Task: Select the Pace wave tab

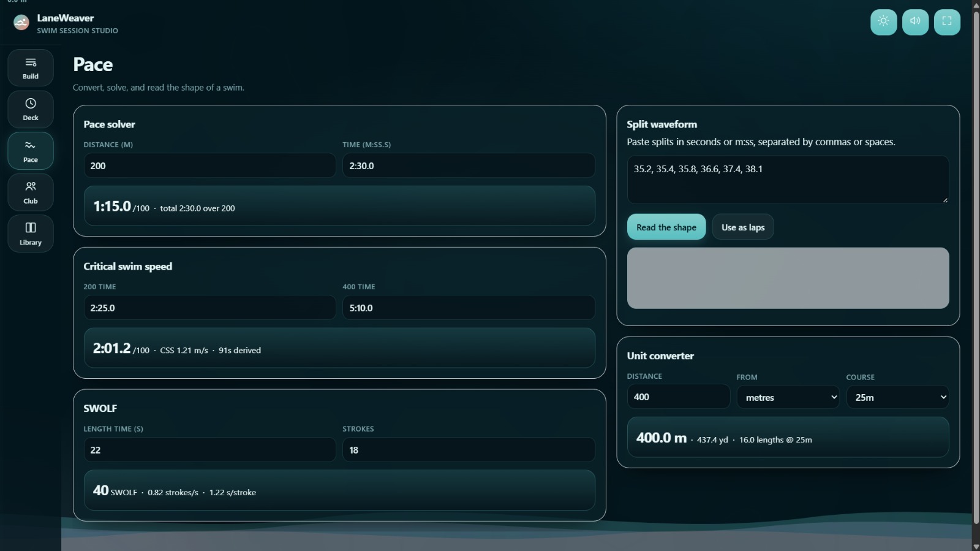Action: (x=30, y=151)
